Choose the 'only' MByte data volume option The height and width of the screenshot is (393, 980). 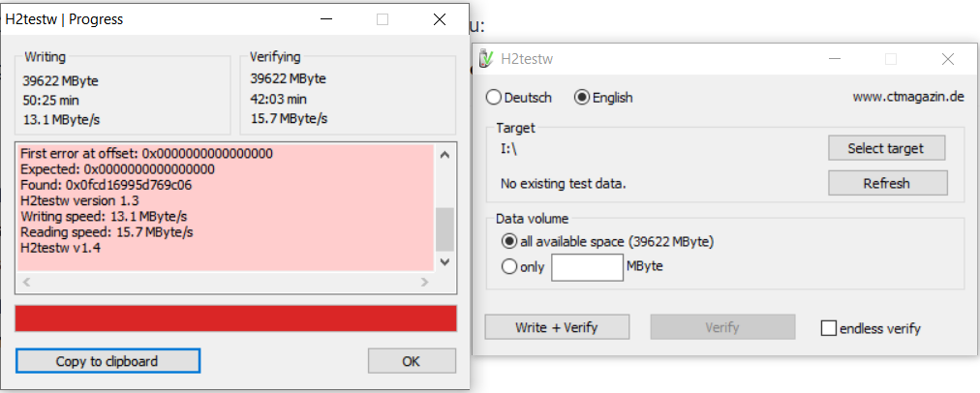click(x=523, y=267)
